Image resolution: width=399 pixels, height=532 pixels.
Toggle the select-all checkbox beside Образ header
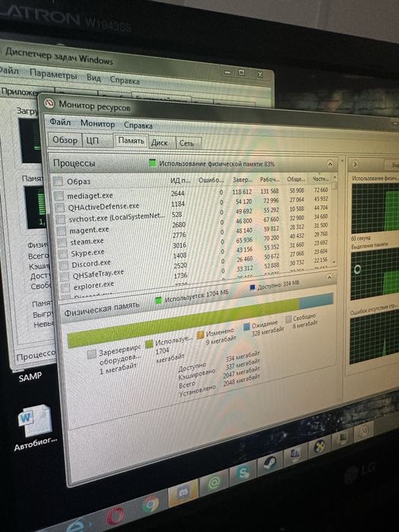pyautogui.click(x=58, y=182)
